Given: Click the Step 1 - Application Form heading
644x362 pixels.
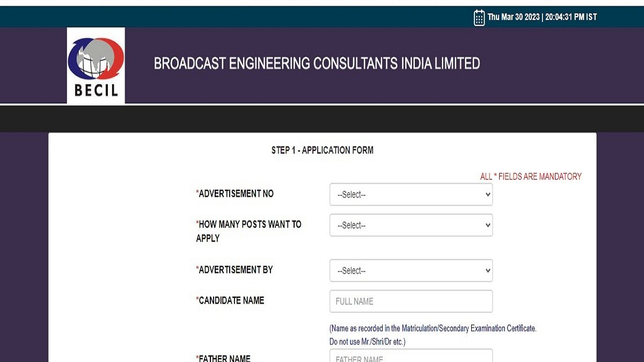Looking at the screenshot, I should pos(323,150).
